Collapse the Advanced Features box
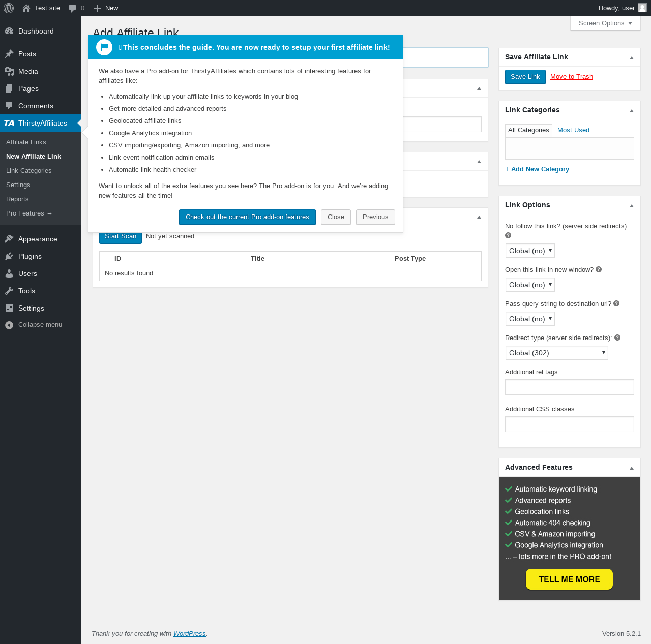Screen dimensions: 651x644 pos(632,468)
